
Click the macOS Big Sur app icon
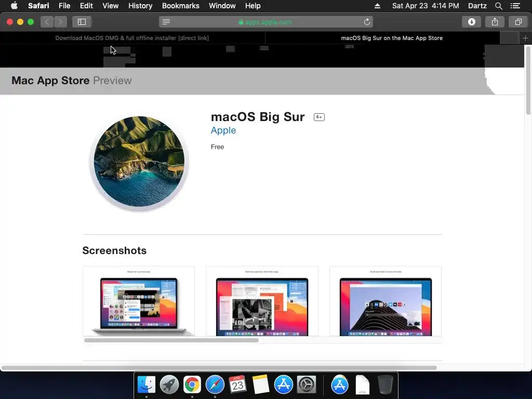[x=139, y=162]
